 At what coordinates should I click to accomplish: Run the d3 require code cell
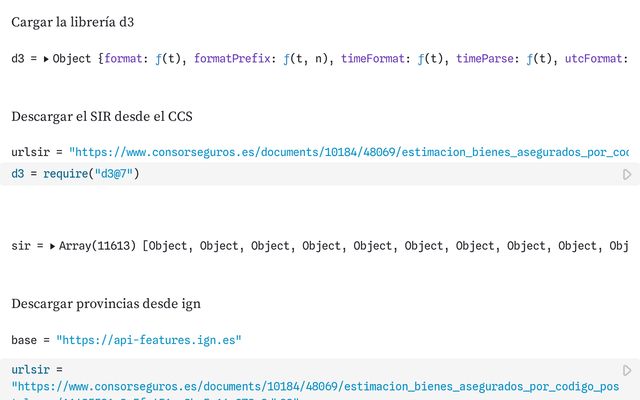coord(627,175)
